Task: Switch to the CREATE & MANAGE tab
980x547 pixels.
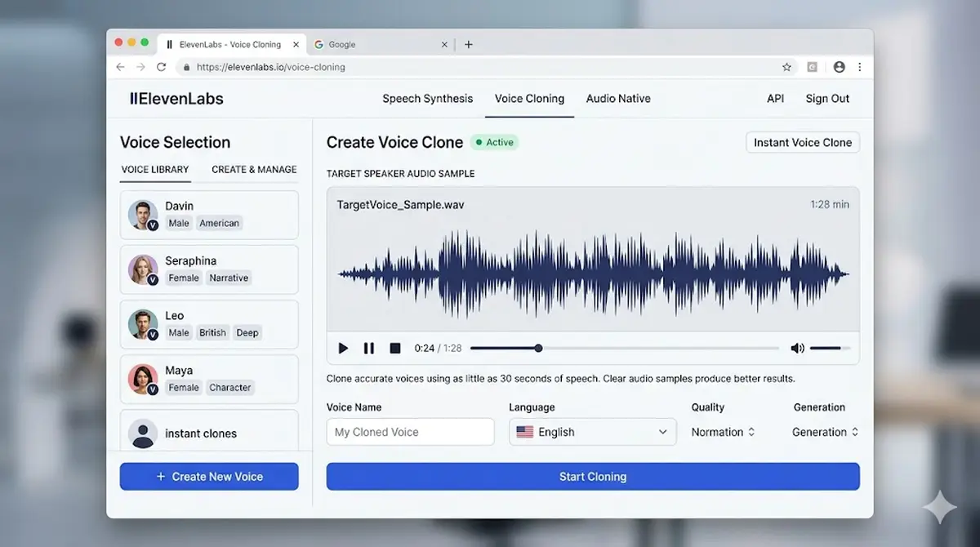Action: [x=254, y=170]
